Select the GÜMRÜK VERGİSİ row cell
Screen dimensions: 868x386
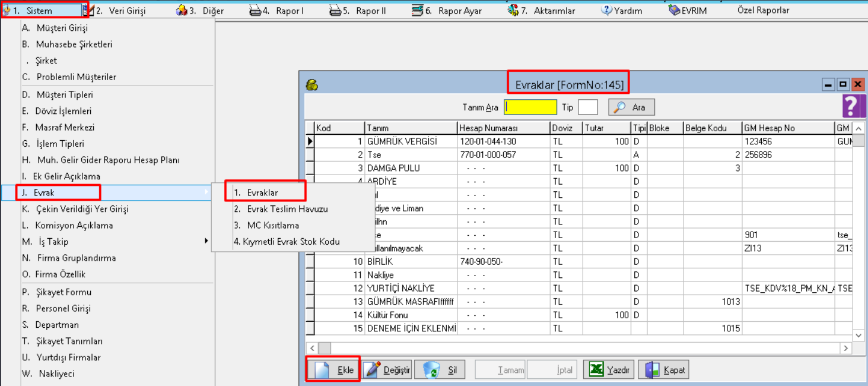tap(411, 141)
